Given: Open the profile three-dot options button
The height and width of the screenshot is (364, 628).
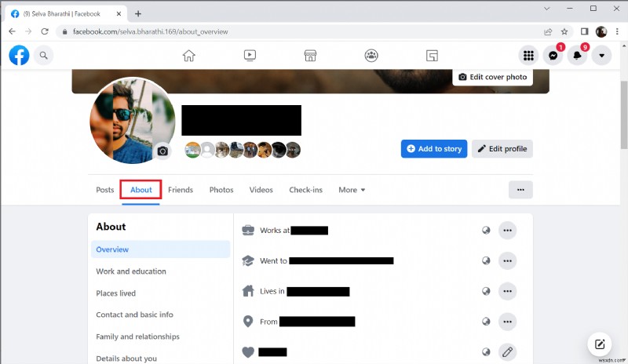Looking at the screenshot, I should 520,190.
